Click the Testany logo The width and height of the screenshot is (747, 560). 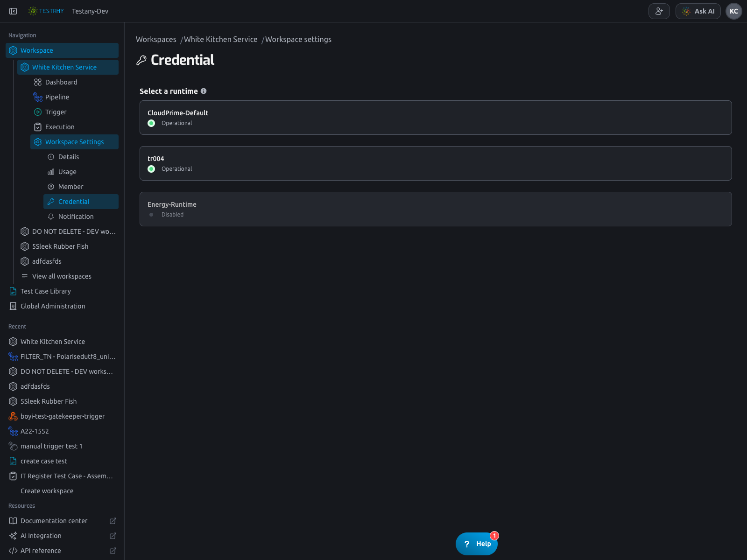pos(46,11)
